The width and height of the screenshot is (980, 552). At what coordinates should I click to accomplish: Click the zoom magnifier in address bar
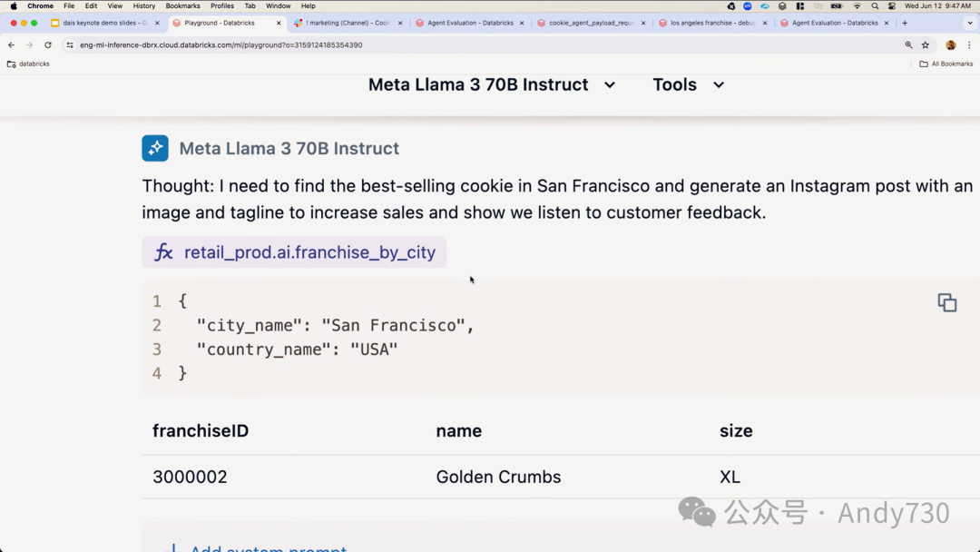908,44
